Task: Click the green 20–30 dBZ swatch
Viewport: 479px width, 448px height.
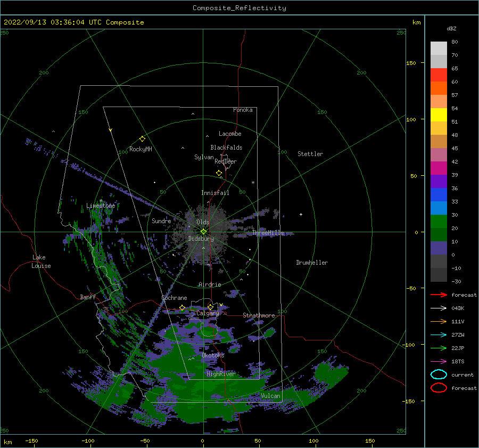Action: coord(439,222)
